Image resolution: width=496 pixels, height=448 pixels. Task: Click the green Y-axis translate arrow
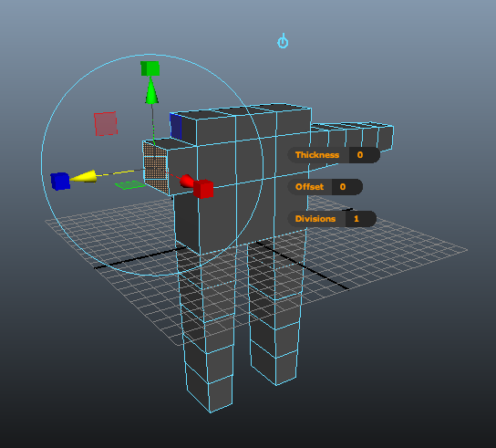coord(151,91)
